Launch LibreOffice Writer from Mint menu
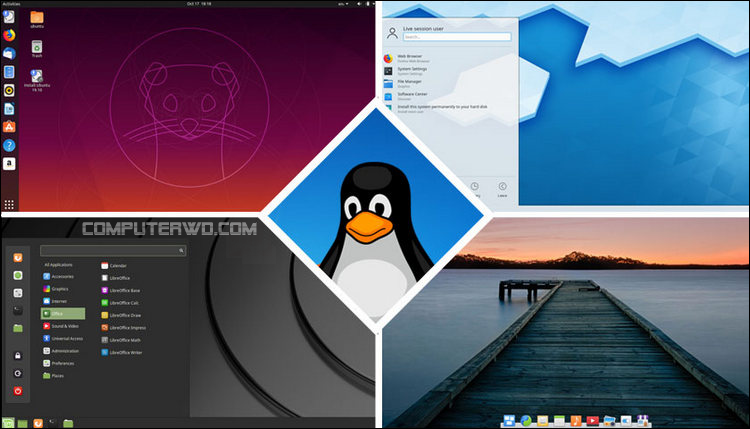 pyautogui.click(x=121, y=352)
